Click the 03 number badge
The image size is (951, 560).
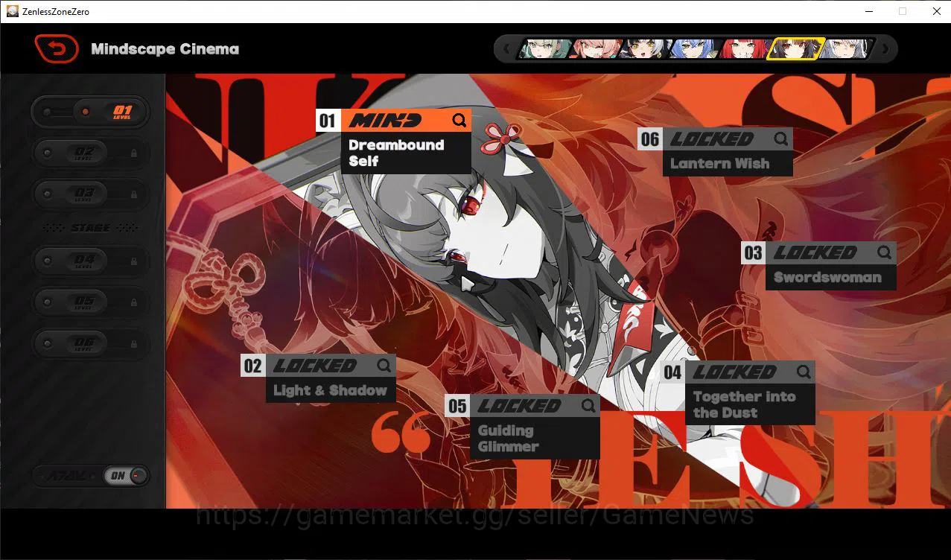[x=753, y=252]
